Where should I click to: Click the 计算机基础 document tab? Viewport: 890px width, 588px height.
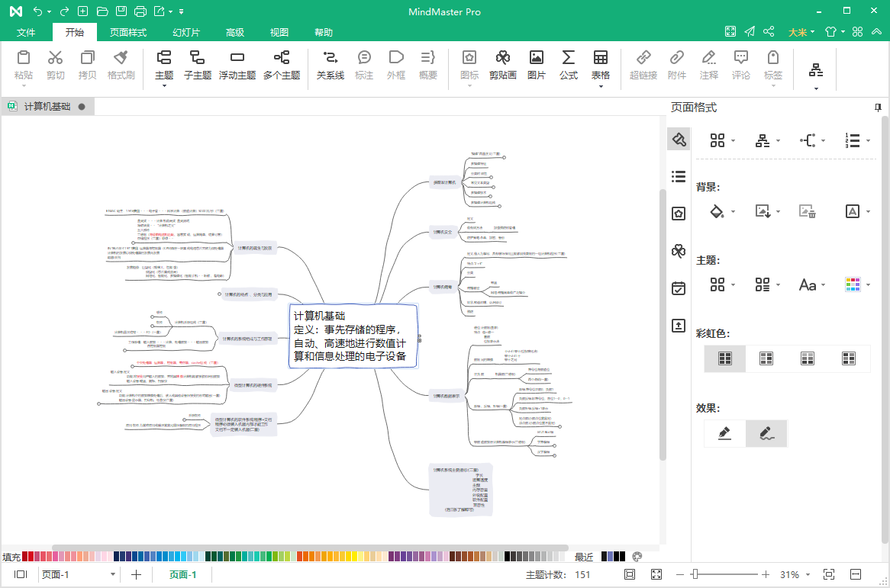[47, 107]
